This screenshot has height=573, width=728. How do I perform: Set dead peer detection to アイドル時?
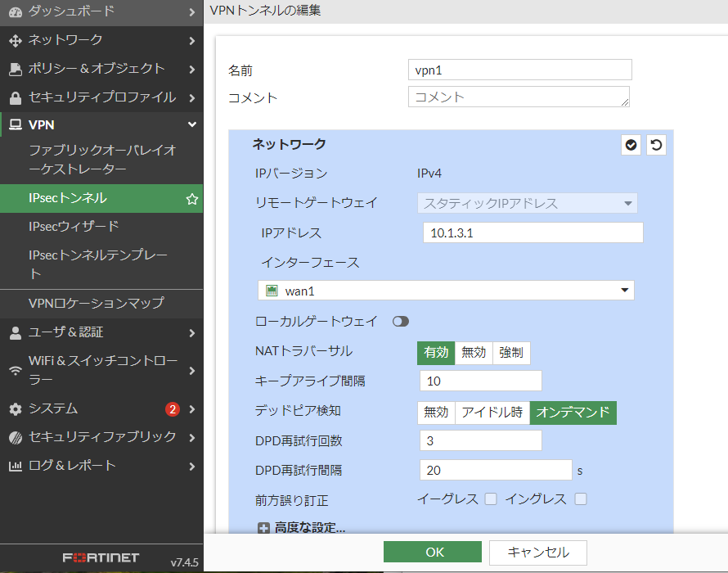tap(492, 413)
